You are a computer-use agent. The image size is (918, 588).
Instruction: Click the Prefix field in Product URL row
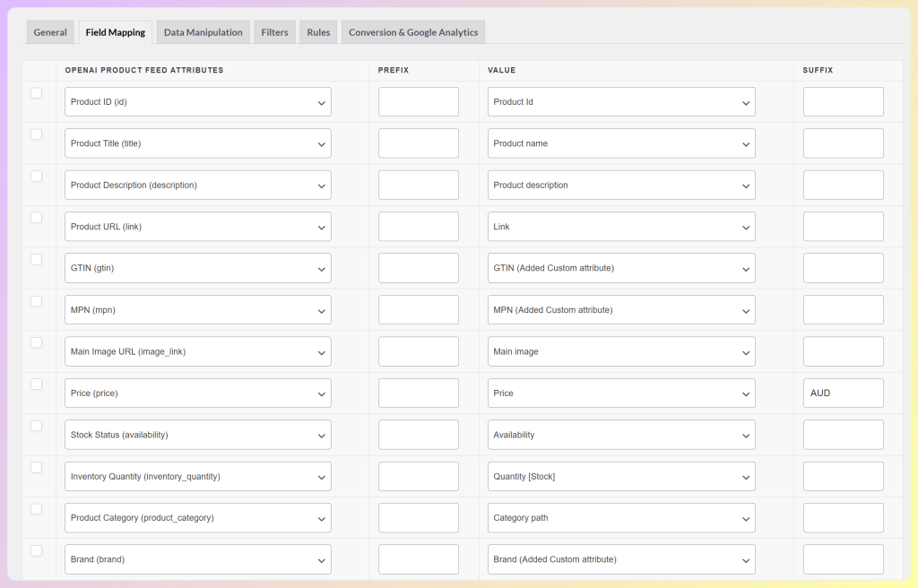pyautogui.click(x=418, y=226)
